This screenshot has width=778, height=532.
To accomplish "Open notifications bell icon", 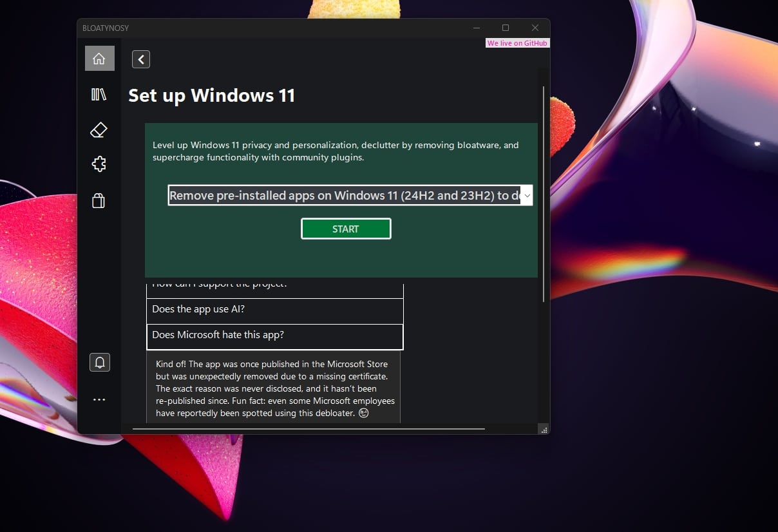I will (x=100, y=362).
